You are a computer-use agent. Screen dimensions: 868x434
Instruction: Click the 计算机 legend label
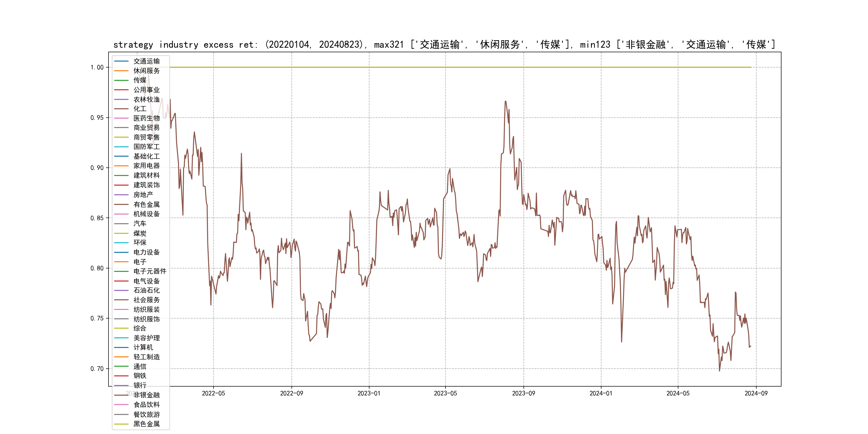tap(143, 347)
